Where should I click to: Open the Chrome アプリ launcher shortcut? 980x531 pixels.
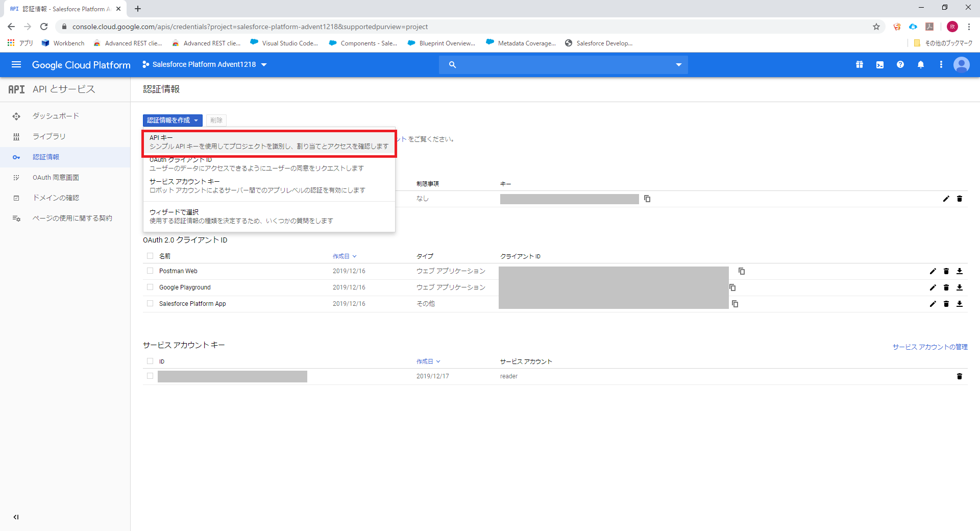[20, 43]
